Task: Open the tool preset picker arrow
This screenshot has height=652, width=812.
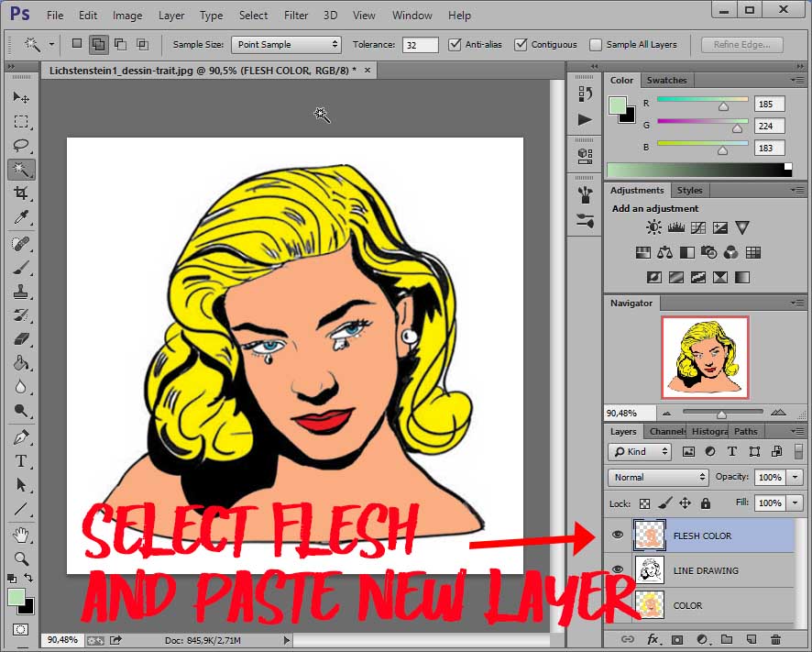Action: coord(51,45)
